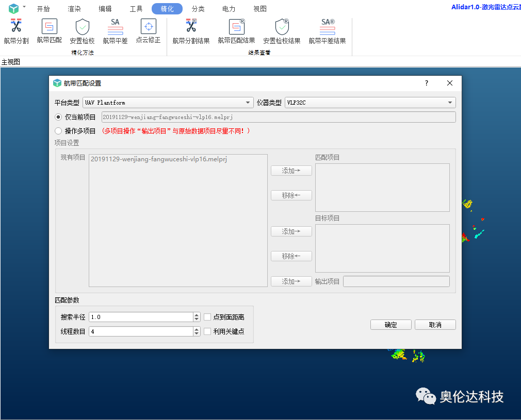
Task: Click the 点云修正 point cloud correction icon
Action: pyautogui.click(x=148, y=27)
